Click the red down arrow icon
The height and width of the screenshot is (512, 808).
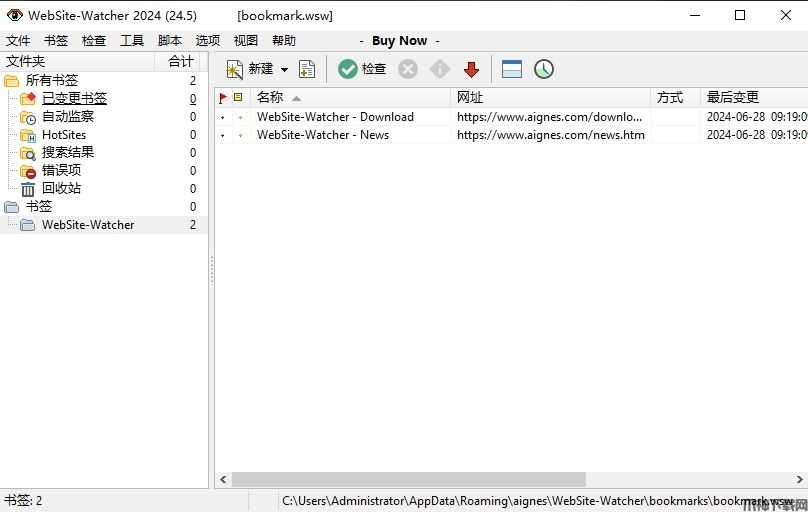[x=471, y=69]
